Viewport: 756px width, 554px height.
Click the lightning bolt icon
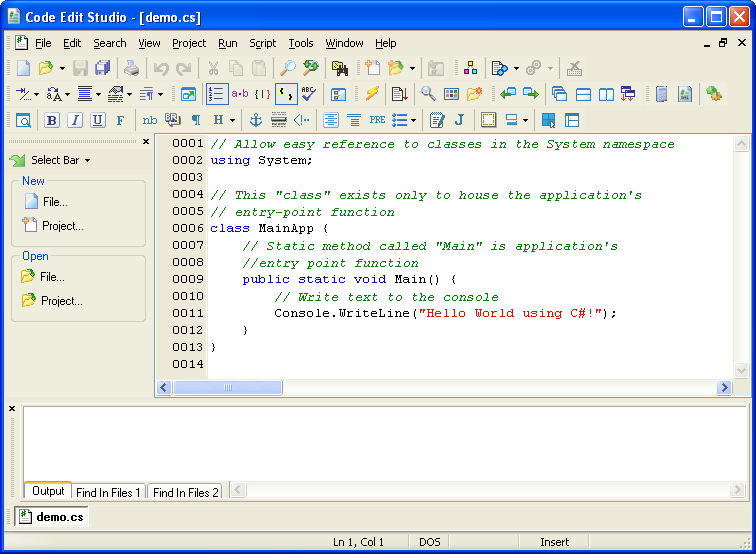coord(371,94)
